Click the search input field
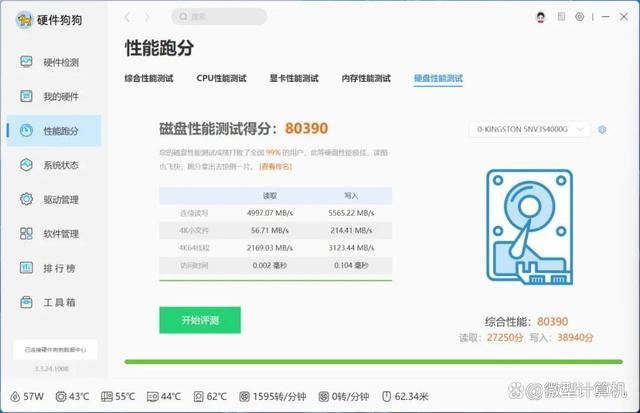640x413 pixels. (x=219, y=17)
